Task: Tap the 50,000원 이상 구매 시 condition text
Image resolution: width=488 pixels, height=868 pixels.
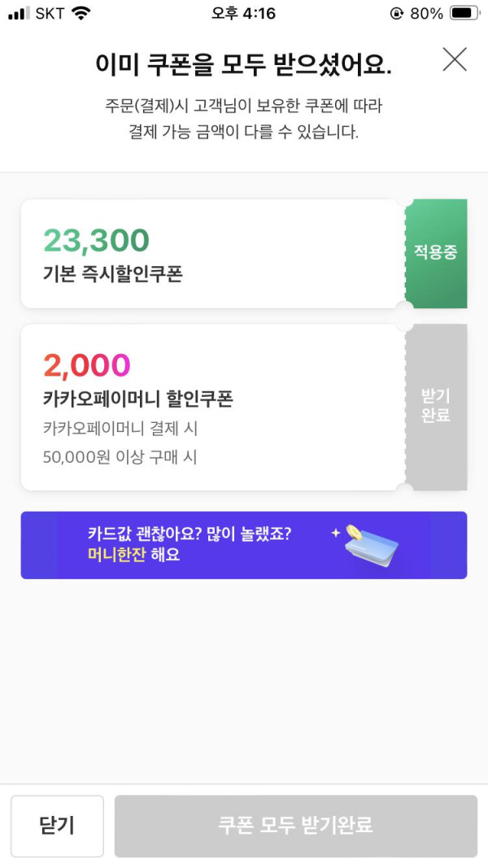Action: tap(120, 457)
